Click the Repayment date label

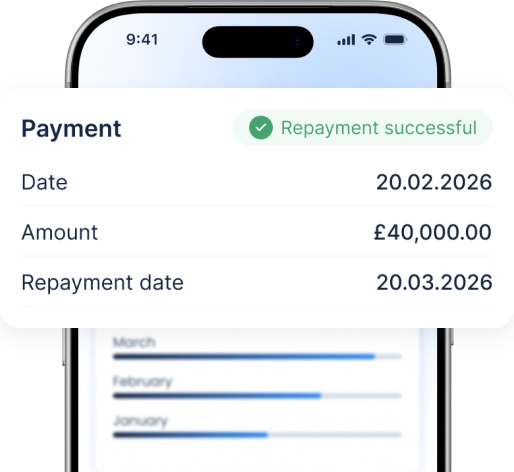(102, 283)
